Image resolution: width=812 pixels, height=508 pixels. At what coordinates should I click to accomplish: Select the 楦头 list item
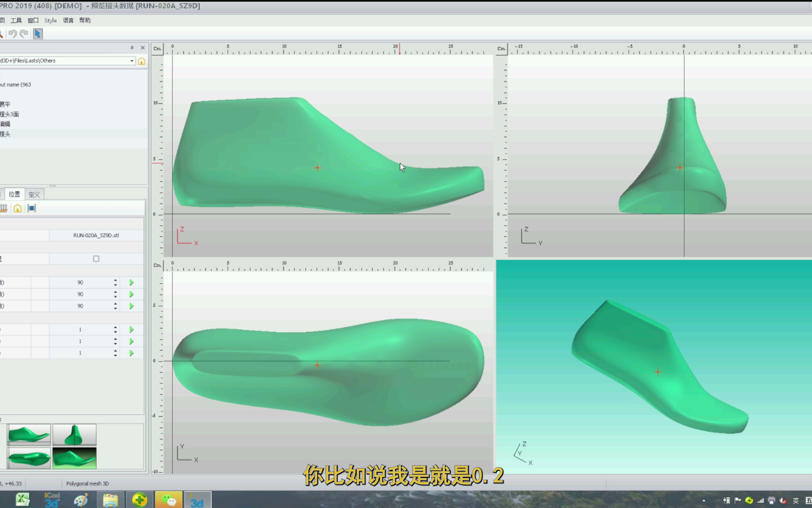coord(5,134)
